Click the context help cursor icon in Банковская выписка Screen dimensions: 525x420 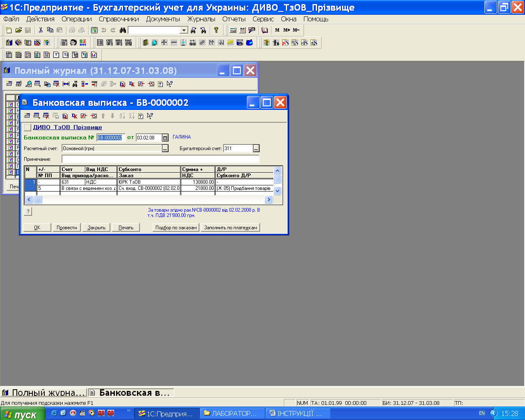(x=150, y=116)
